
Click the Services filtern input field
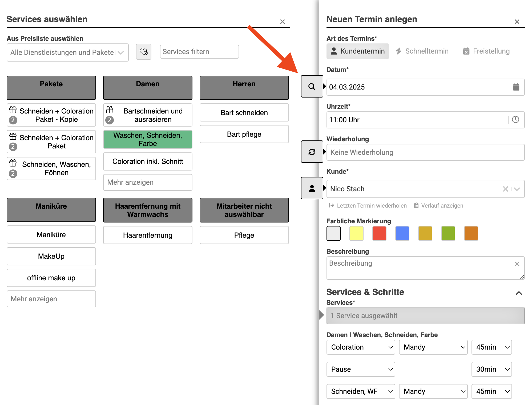[199, 52]
